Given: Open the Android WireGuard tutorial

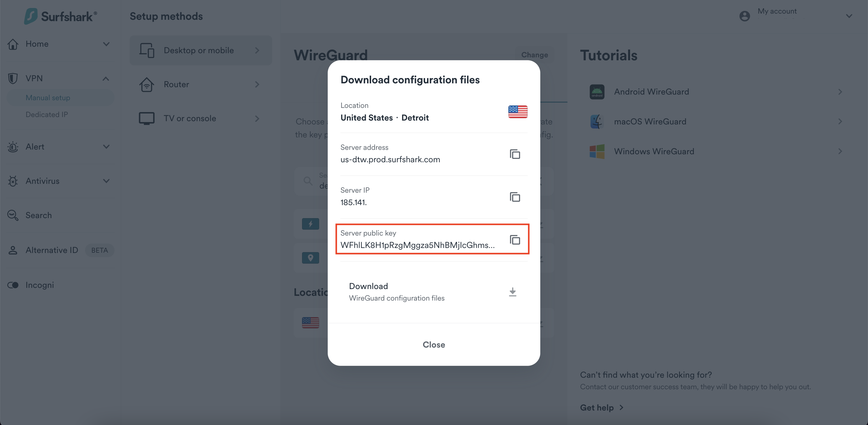Looking at the screenshot, I should 651,92.
